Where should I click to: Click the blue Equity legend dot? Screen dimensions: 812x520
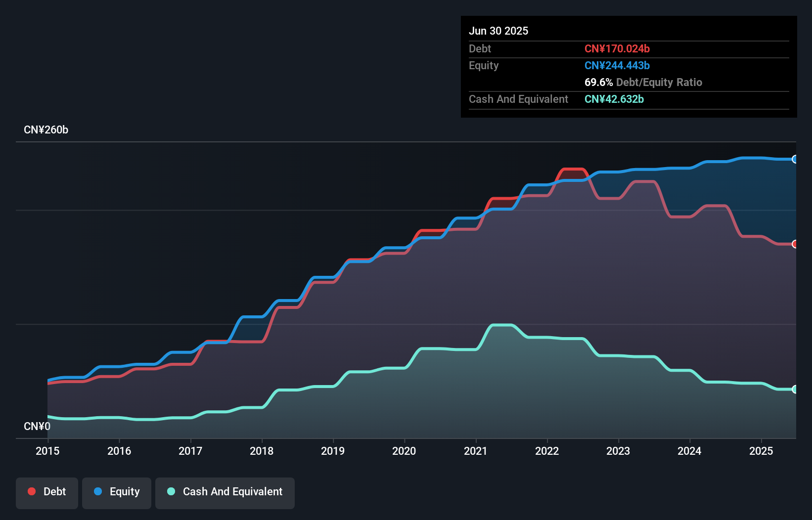click(x=98, y=491)
